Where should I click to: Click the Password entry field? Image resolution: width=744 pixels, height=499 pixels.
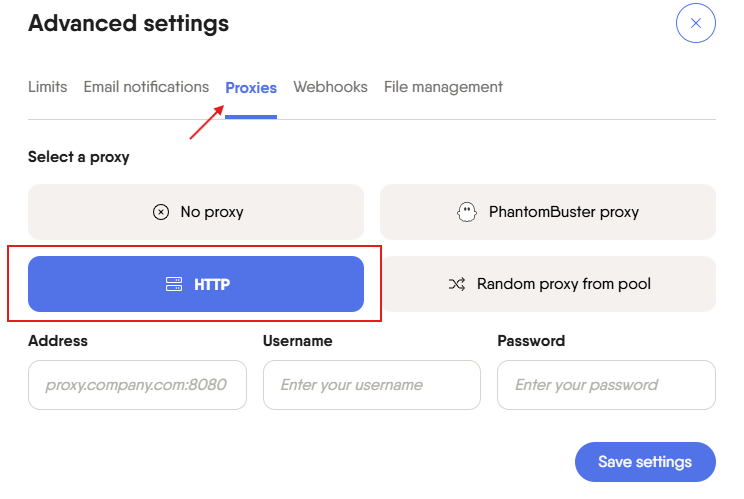[606, 385]
